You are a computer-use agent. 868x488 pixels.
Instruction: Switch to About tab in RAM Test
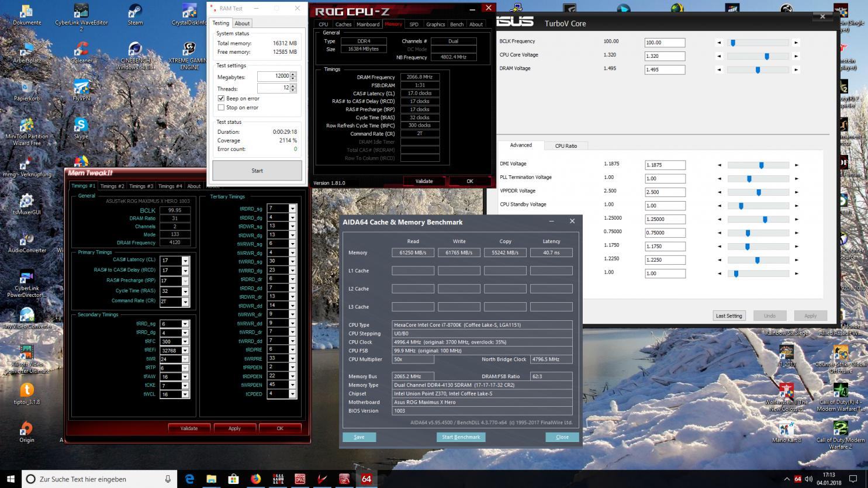[x=242, y=23]
